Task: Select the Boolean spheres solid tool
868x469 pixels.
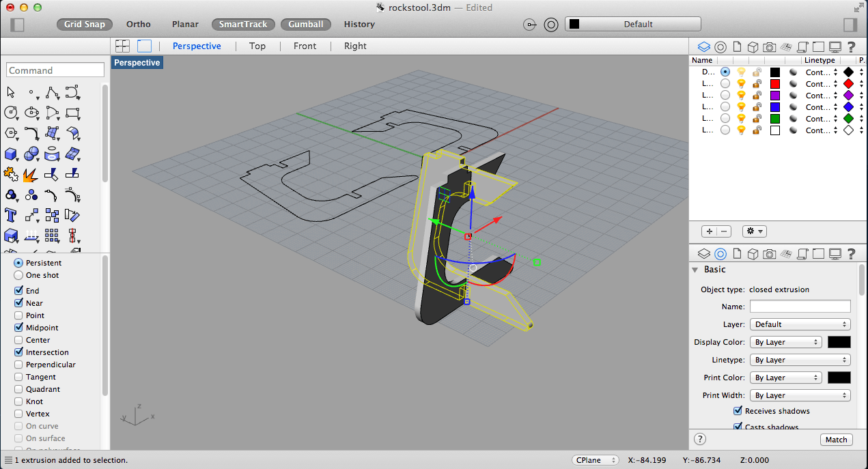Action: 31,154
